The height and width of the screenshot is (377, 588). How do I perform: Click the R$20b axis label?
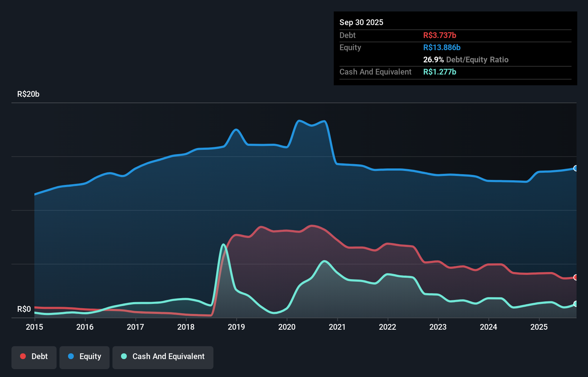pyautogui.click(x=28, y=94)
